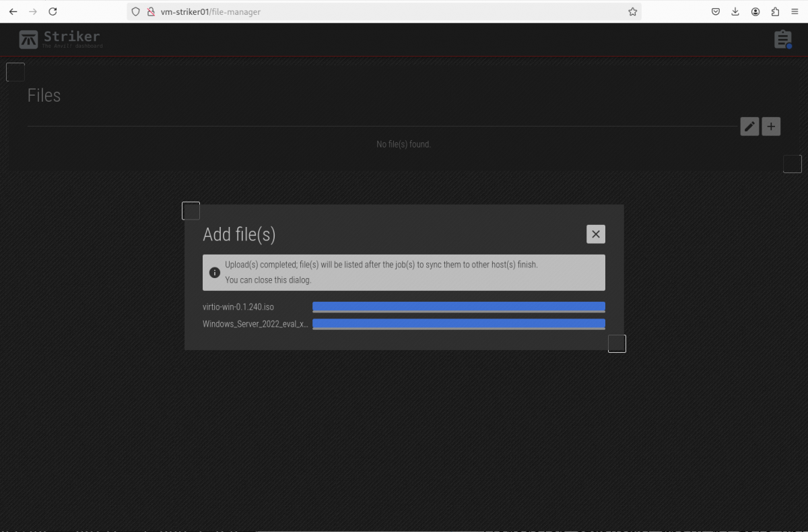Click the Striker logo in header
The width and height of the screenshot is (808, 532).
coord(61,40)
